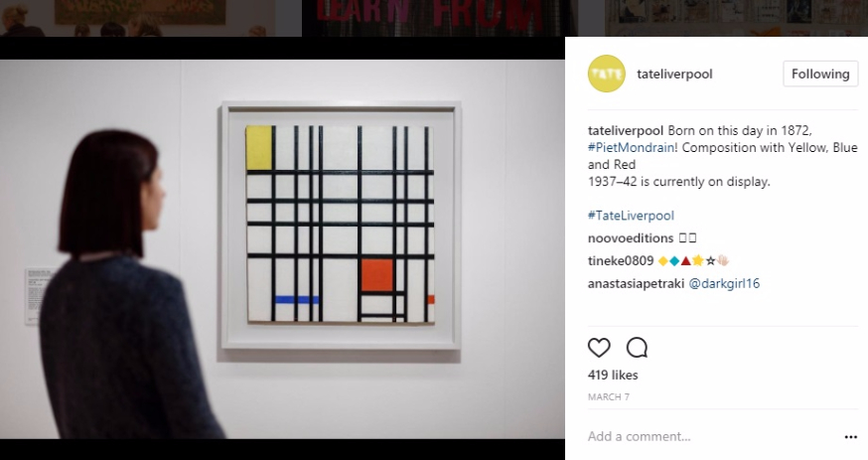Click the yellow Tate profile avatar

click(x=607, y=74)
